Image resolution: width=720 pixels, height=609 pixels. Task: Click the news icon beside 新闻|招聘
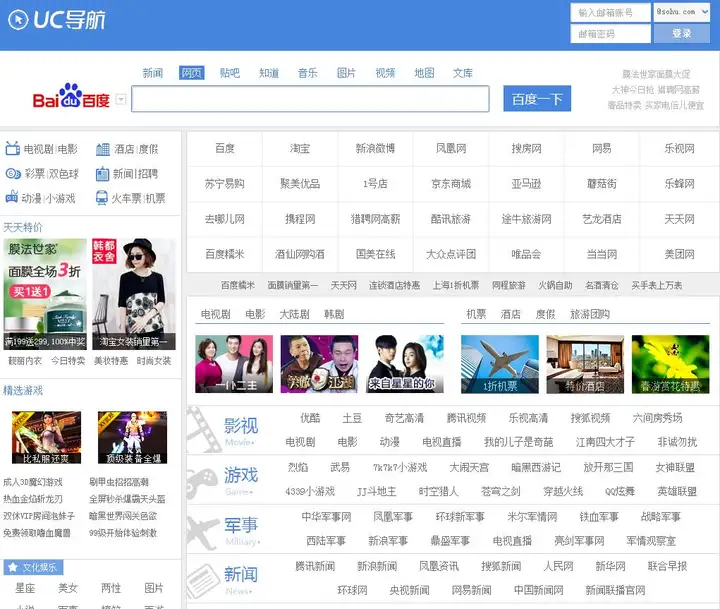tap(102, 174)
